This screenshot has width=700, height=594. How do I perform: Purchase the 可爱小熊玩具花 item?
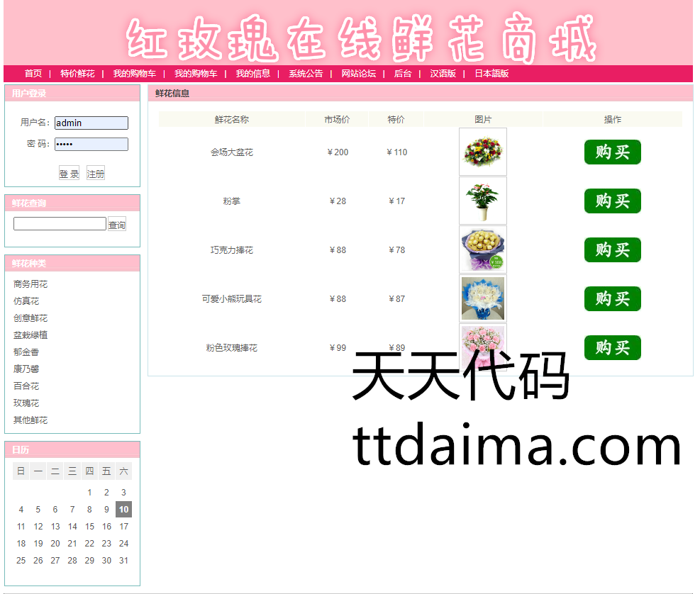[612, 299]
